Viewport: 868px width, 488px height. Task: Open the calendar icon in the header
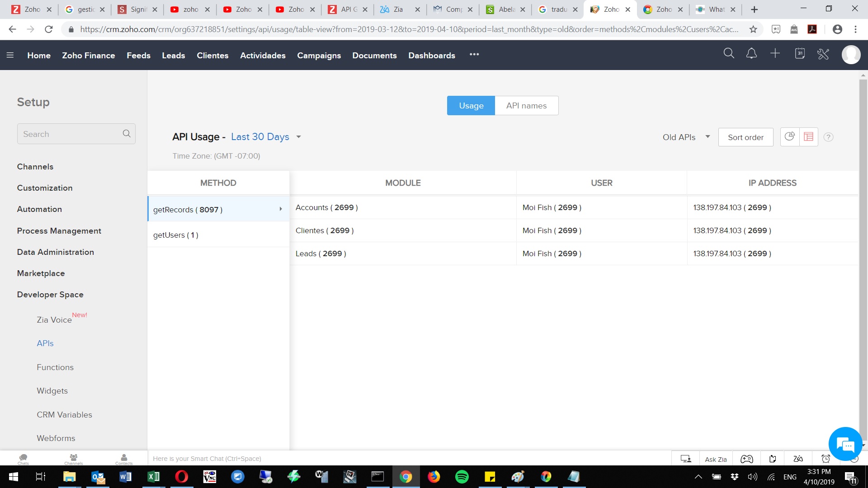pyautogui.click(x=800, y=54)
